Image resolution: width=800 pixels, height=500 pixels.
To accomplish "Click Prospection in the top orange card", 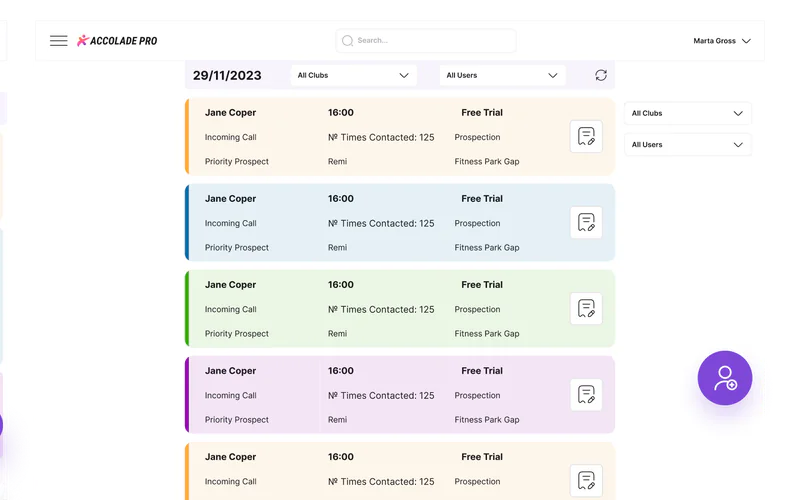I will pyautogui.click(x=478, y=137).
